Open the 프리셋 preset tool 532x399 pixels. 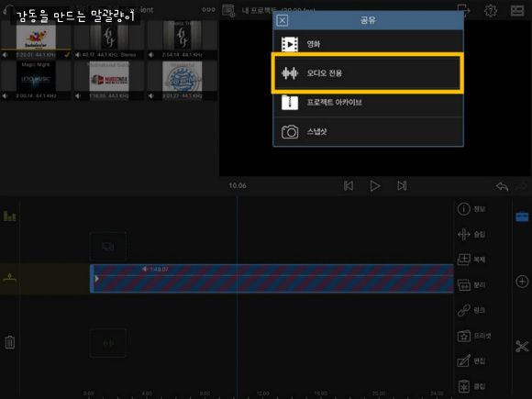474,336
